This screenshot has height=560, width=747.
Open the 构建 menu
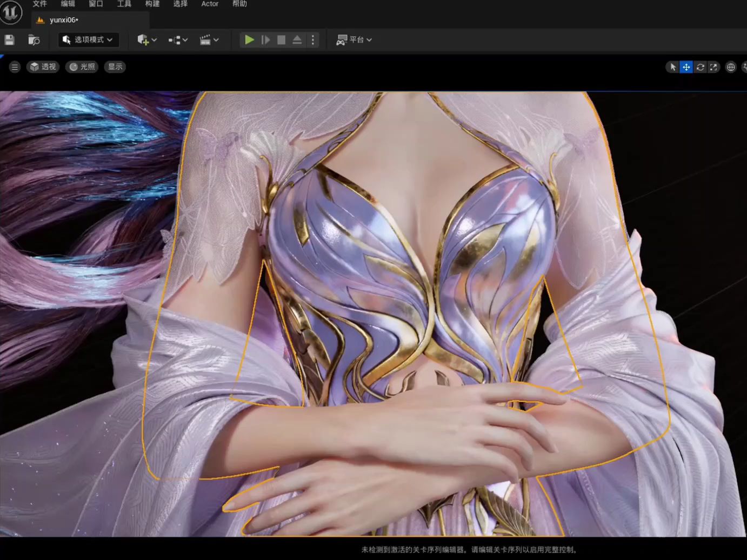click(x=152, y=4)
